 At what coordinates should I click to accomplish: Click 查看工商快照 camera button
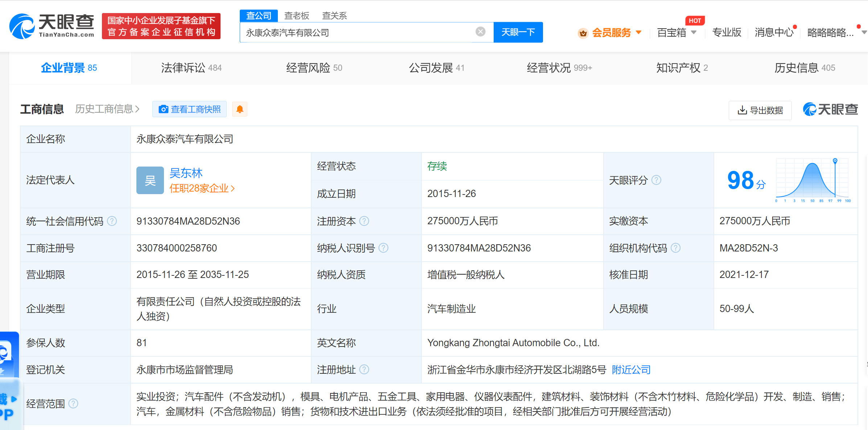click(190, 109)
